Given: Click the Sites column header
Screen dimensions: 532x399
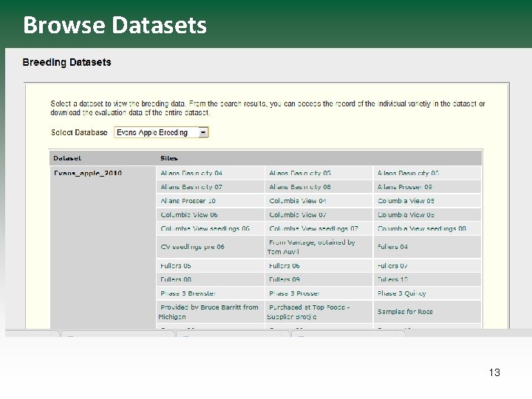Looking at the screenshot, I should 169,158.
